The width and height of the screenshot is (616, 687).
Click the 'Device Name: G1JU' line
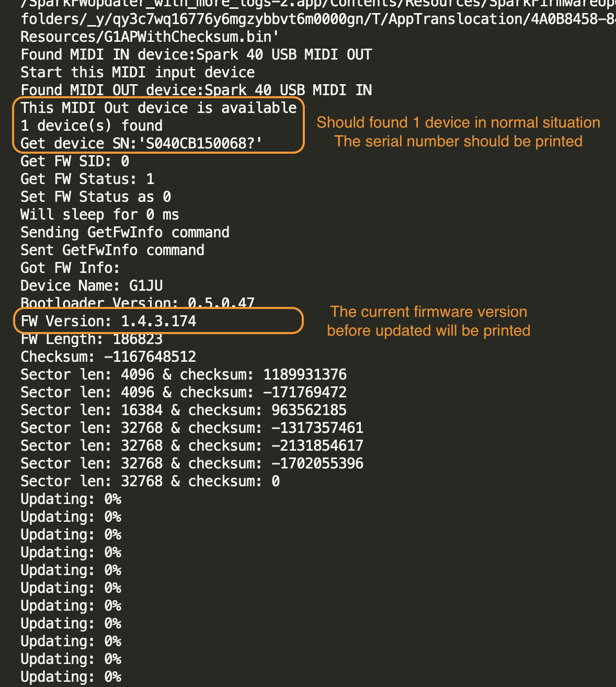[92, 285]
